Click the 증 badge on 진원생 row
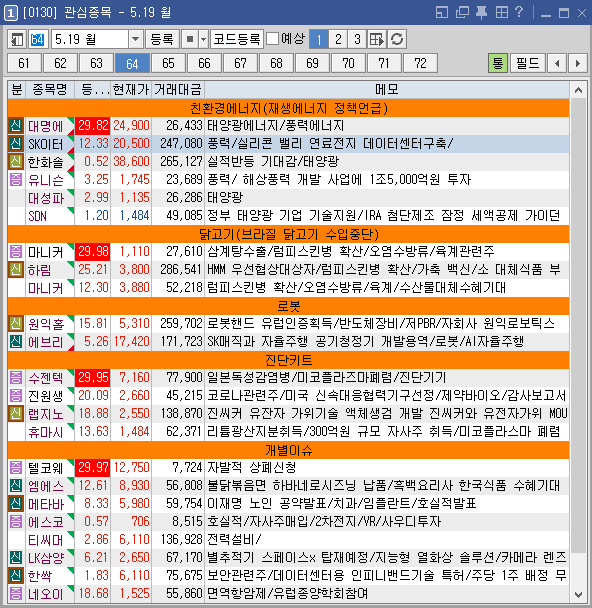 [x=16, y=395]
